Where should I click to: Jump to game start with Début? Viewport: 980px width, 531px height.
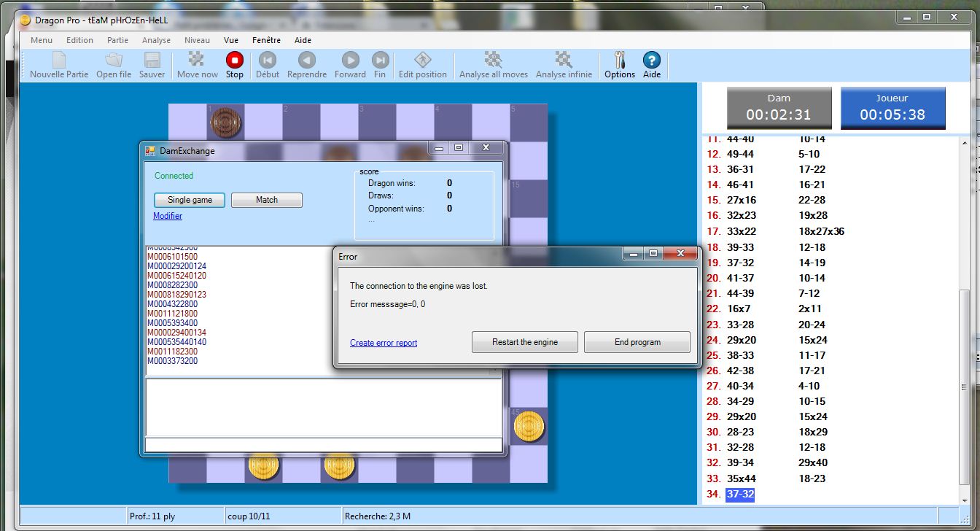[x=268, y=61]
